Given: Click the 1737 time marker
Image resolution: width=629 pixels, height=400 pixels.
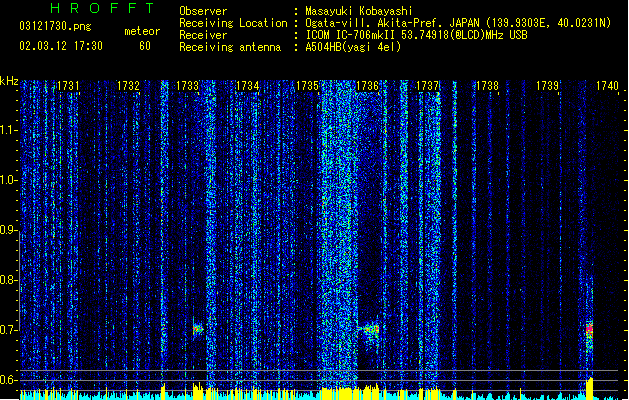Looking at the screenshot, I should coord(428,86).
